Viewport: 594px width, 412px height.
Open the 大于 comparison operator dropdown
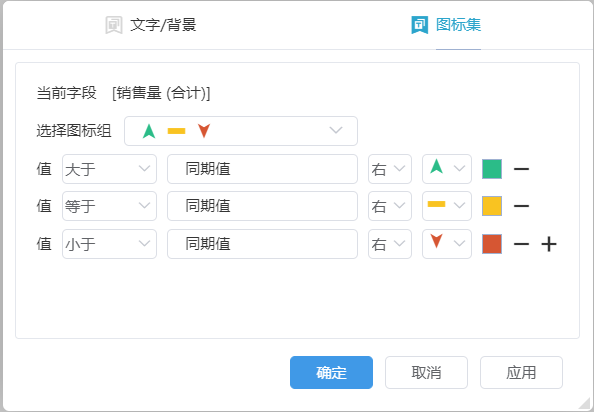(x=109, y=169)
